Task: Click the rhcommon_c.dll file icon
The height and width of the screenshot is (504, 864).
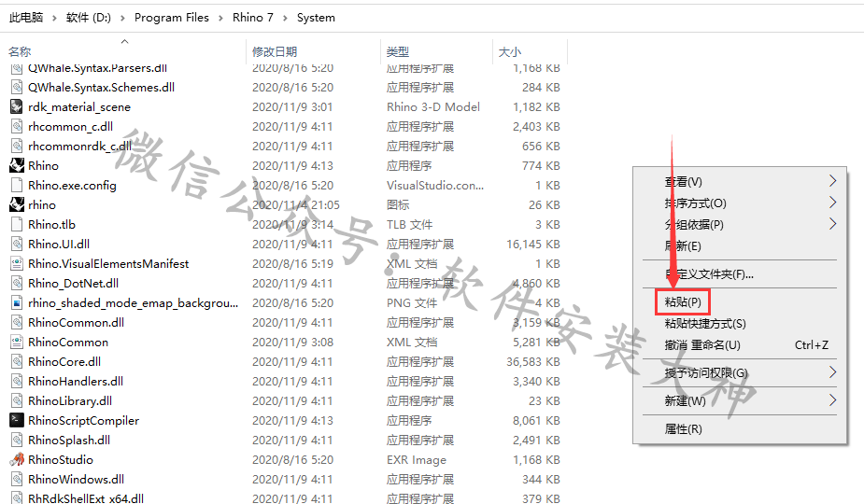Action: (17, 126)
